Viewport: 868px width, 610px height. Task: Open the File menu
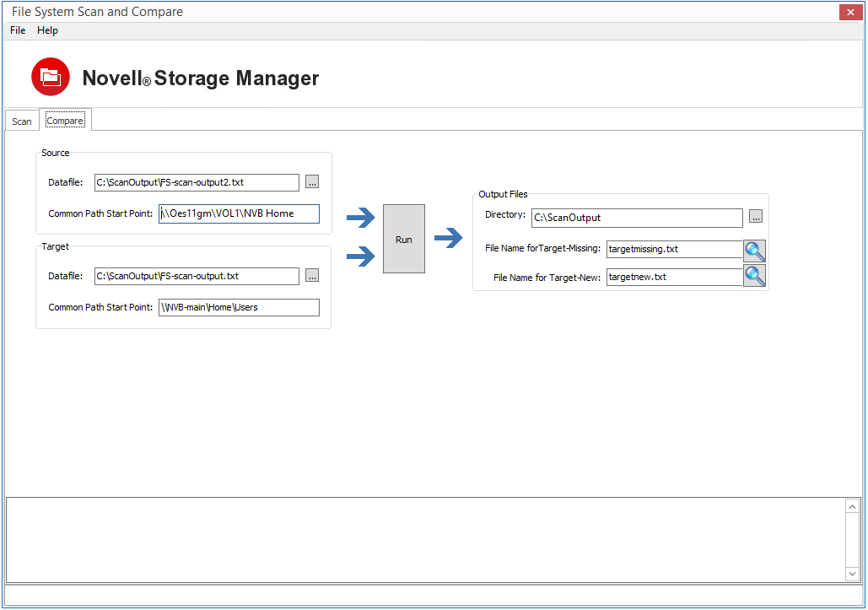[18, 30]
